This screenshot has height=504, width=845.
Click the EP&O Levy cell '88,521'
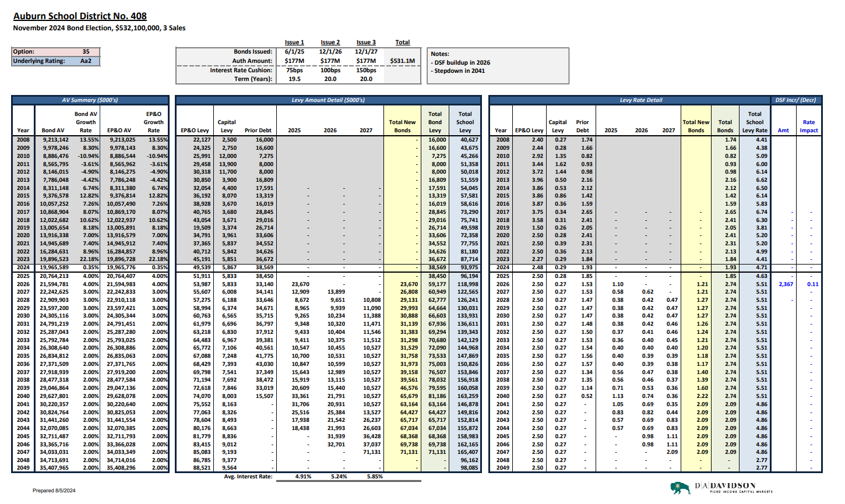click(202, 468)
